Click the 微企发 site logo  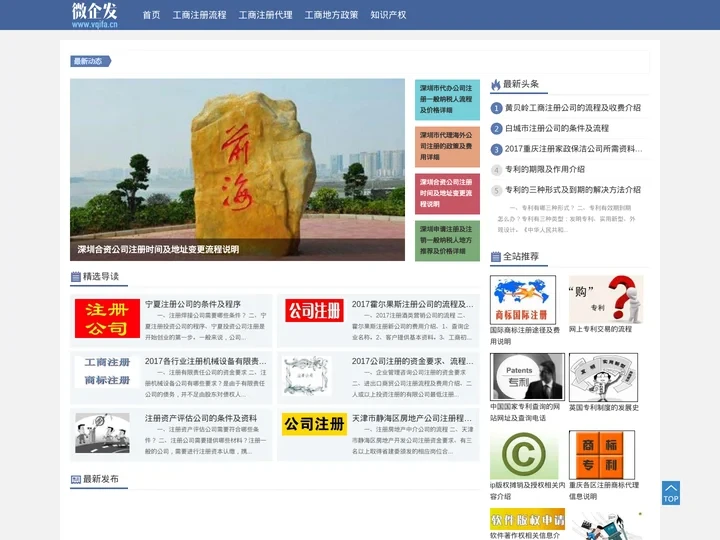tap(95, 15)
